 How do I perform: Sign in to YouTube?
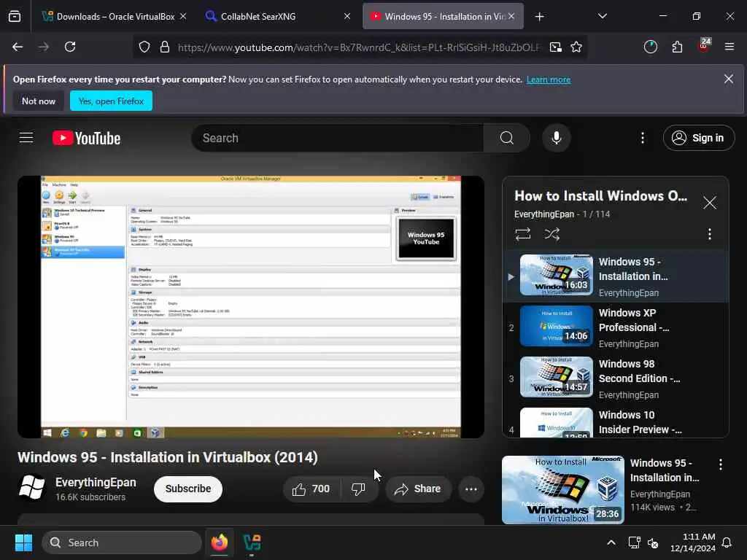[x=698, y=138]
